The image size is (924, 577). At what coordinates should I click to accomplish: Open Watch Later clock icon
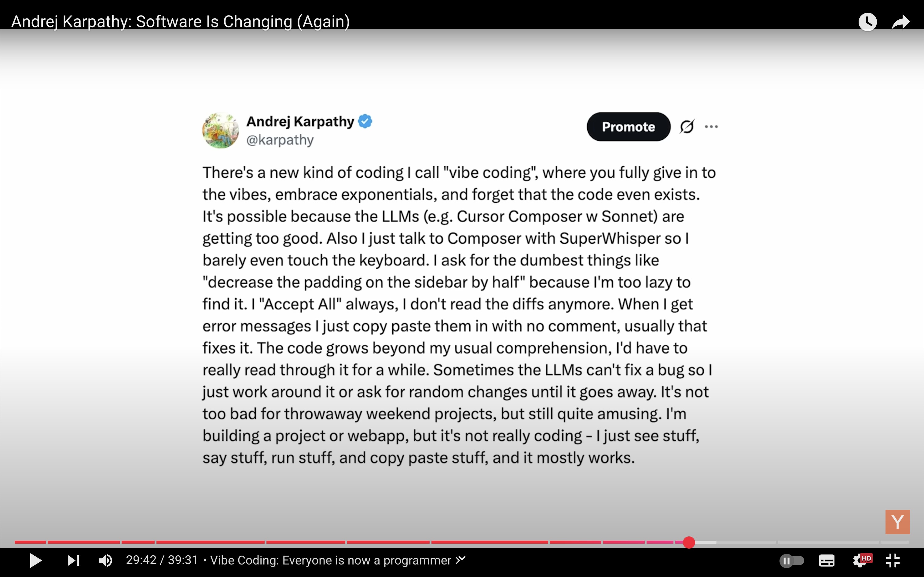point(867,22)
